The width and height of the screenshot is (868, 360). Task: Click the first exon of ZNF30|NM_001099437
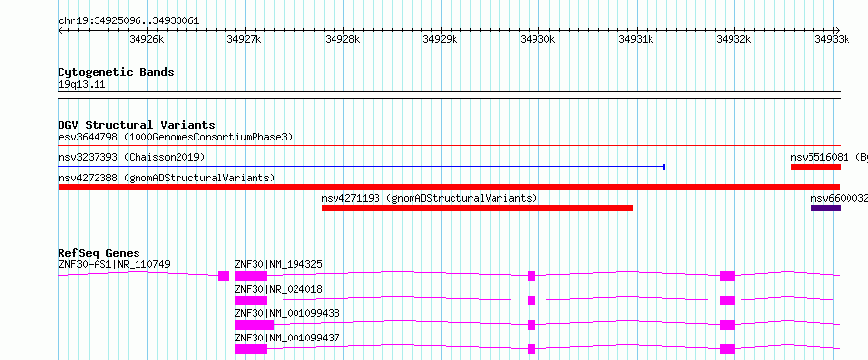(x=251, y=349)
